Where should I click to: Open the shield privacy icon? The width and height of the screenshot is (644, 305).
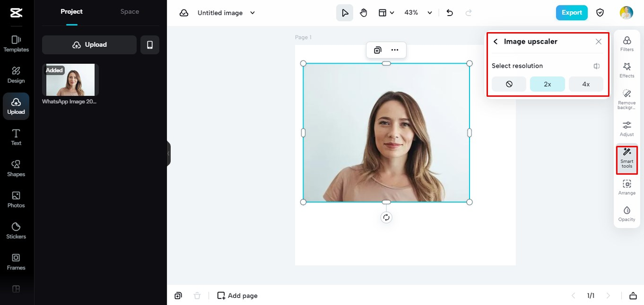(x=600, y=13)
